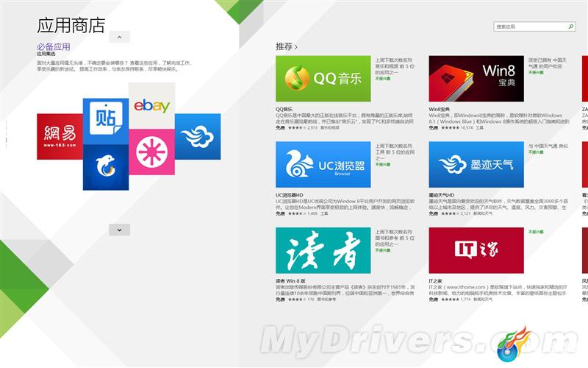Viewport: 588px width, 368px height.
Task: Show next collection with the down chevron
Action: [x=119, y=230]
